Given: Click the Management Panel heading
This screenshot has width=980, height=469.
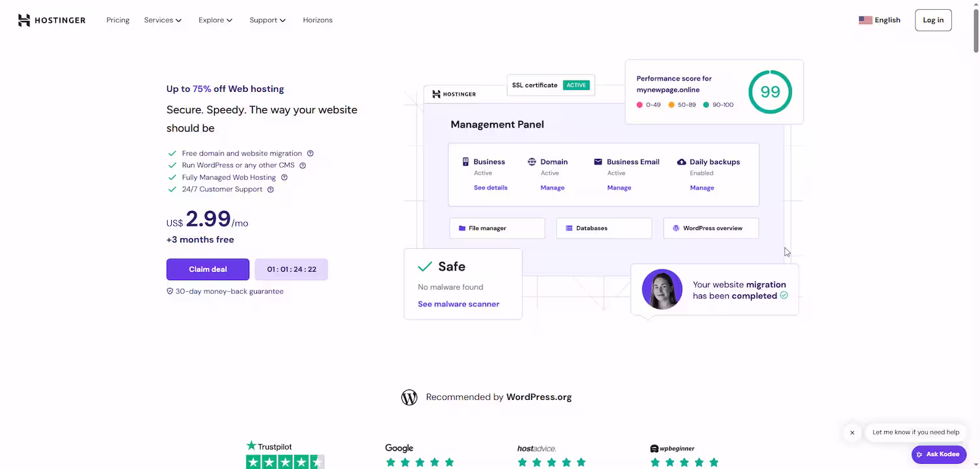Looking at the screenshot, I should pyautogui.click(x=497, y=124).
